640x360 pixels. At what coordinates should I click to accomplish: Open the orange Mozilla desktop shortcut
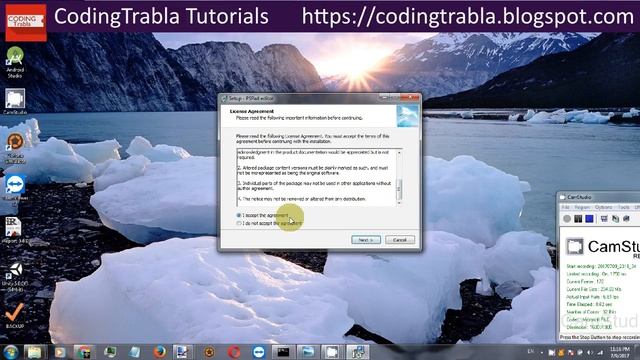[15, 149]
